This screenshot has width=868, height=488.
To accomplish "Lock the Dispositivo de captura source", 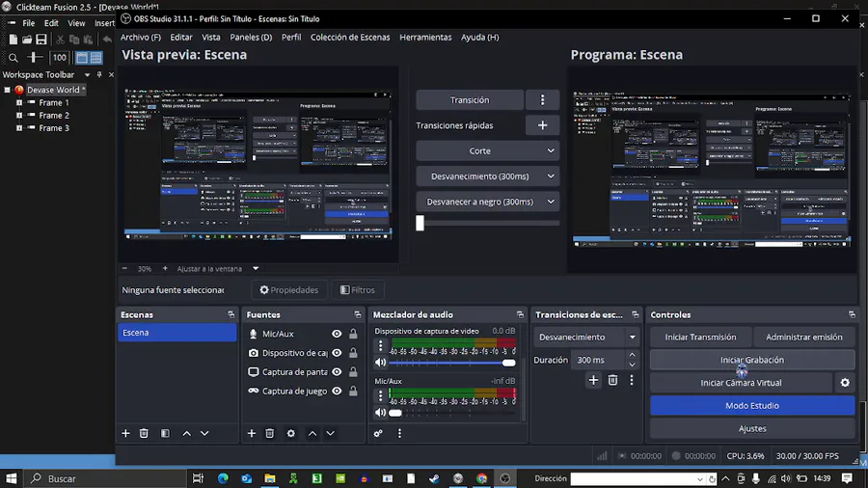I will (353, 352).
